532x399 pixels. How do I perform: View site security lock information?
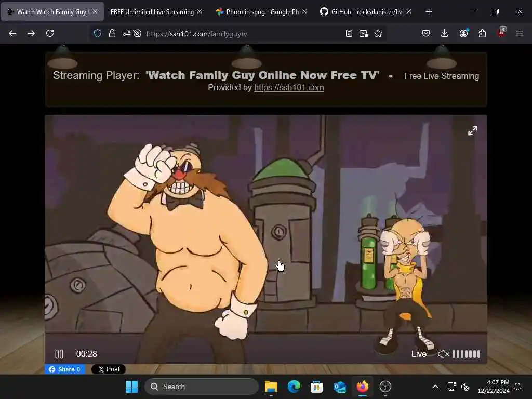[x=112, y=33]
